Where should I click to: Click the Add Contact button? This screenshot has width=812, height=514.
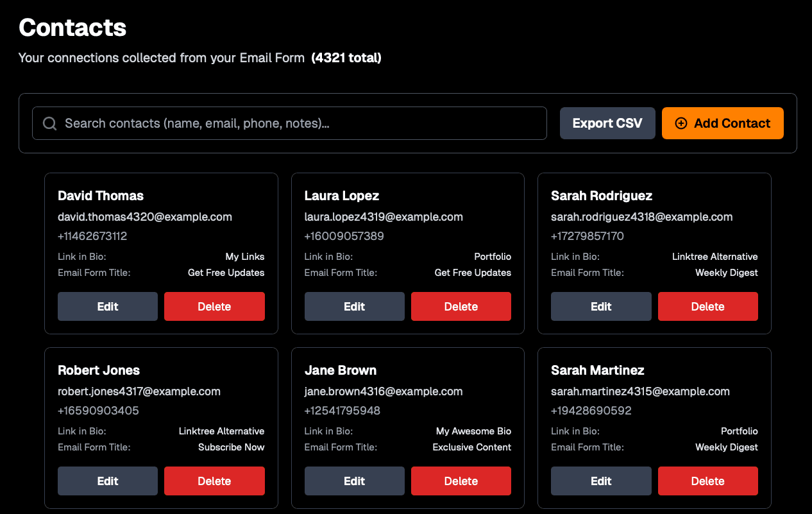point(723,123)
